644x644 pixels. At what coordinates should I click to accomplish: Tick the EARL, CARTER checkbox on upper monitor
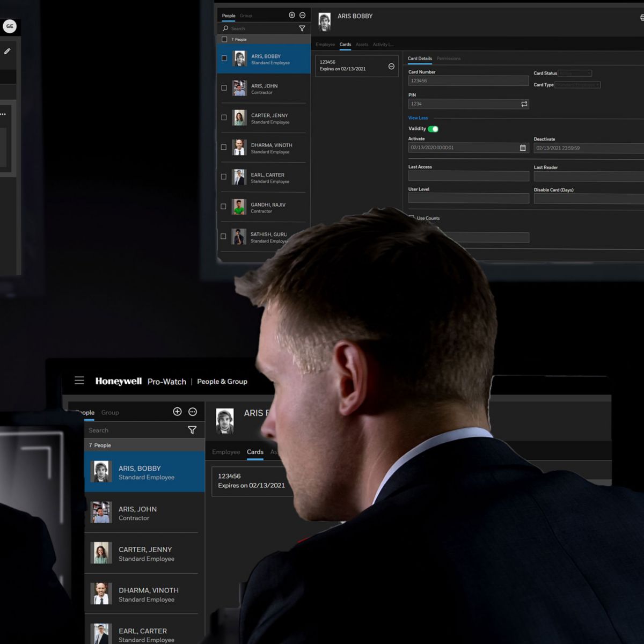click(x=224, y=177)
